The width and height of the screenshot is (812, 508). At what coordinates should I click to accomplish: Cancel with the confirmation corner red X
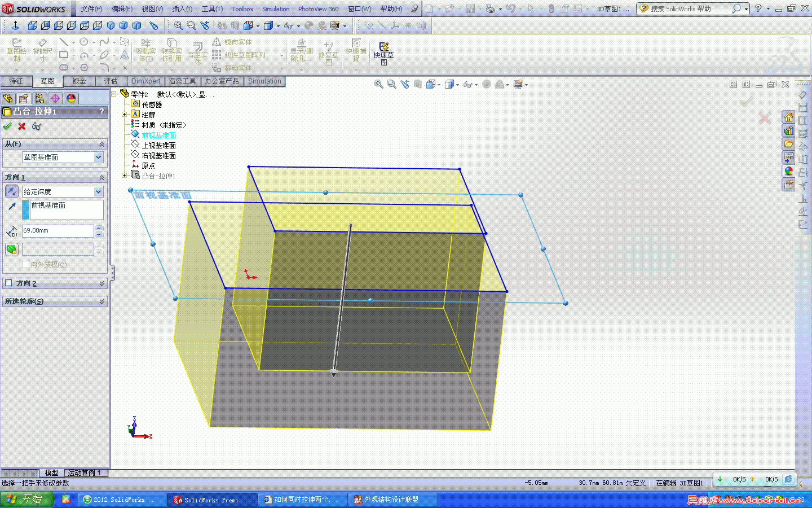[x=765, y=119]
